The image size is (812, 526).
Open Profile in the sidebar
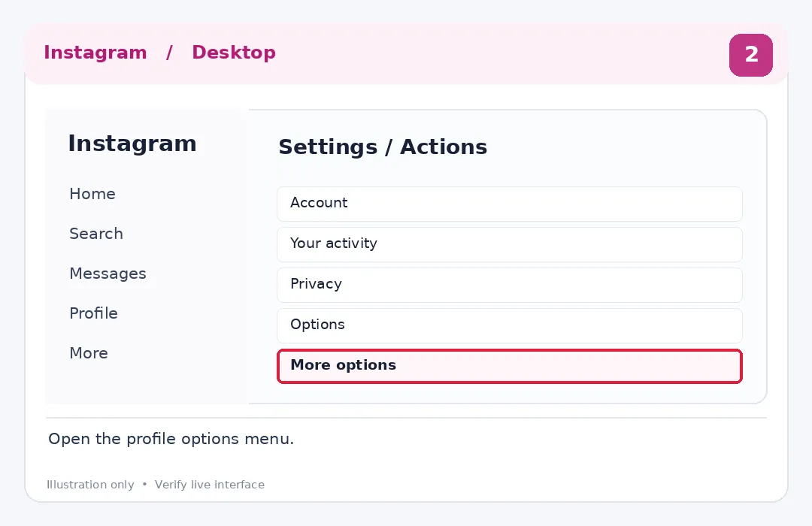[x=94, y=313]
